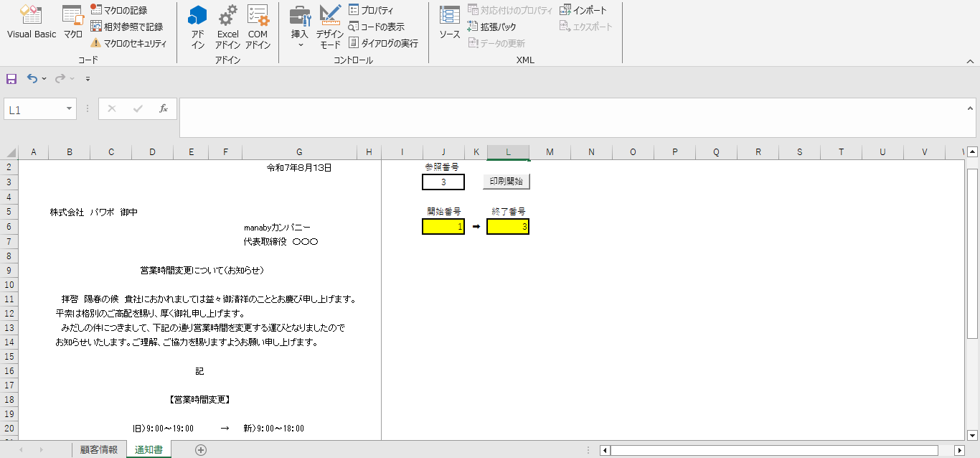Toggle デザインモード (Design Mode)
The width and height of the screenshot is (980, 458).
coord(330,27)
